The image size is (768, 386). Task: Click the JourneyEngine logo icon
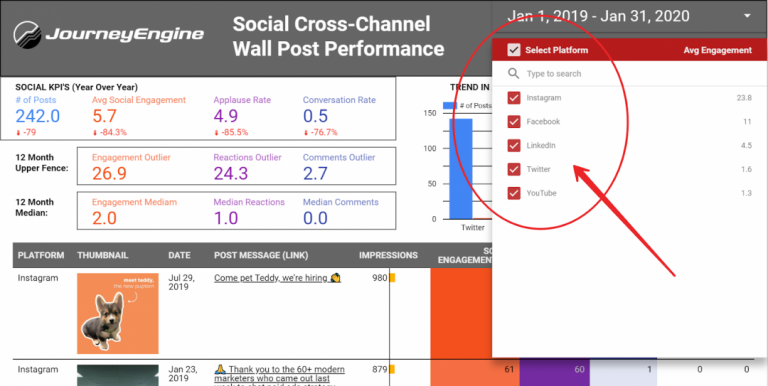(27, 35)
